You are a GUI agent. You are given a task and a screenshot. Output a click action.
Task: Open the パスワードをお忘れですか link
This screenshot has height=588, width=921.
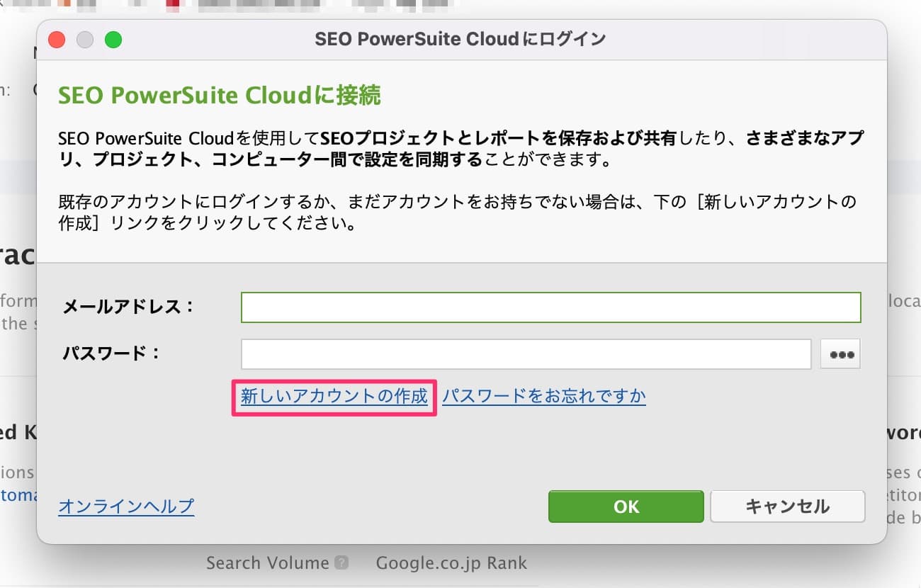point(544,395)
